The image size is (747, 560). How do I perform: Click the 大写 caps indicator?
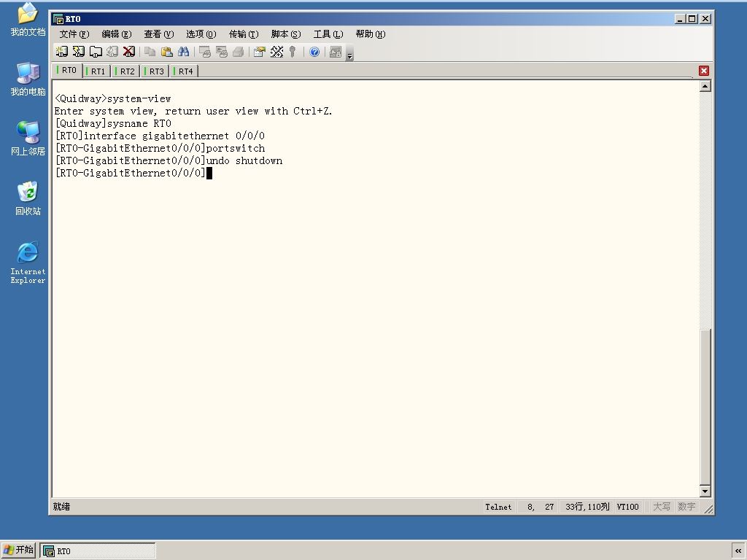(x=661, y=507)
